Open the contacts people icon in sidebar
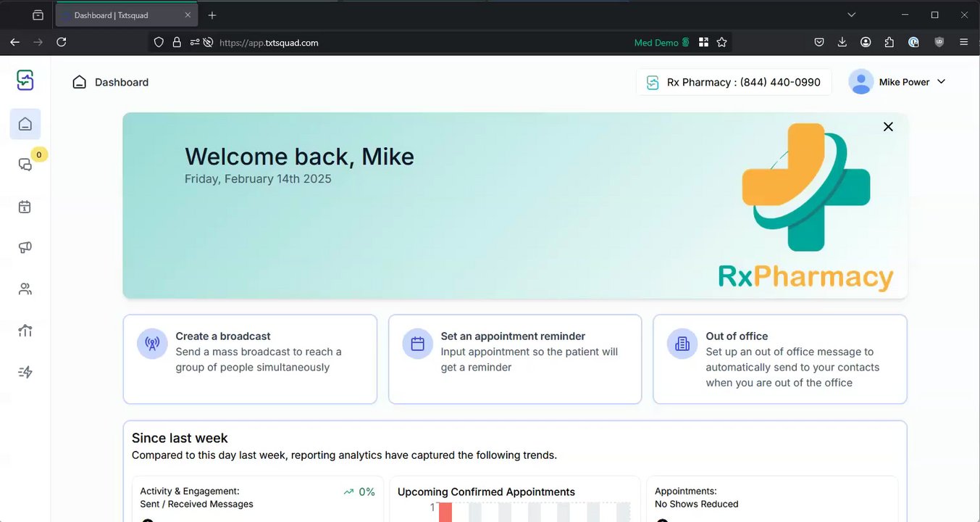This screenshot has height=522, width=980. [25, 289]
